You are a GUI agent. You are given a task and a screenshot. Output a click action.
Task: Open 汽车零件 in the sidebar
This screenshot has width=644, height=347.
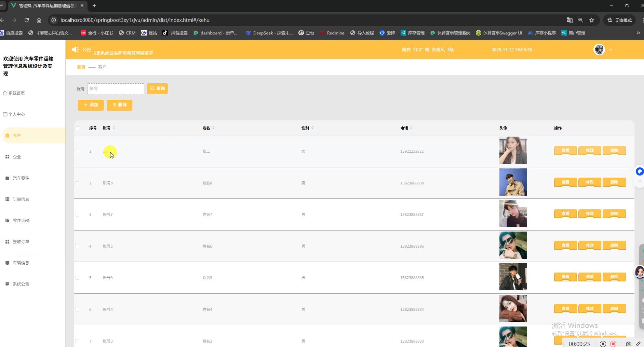[21, 178]
